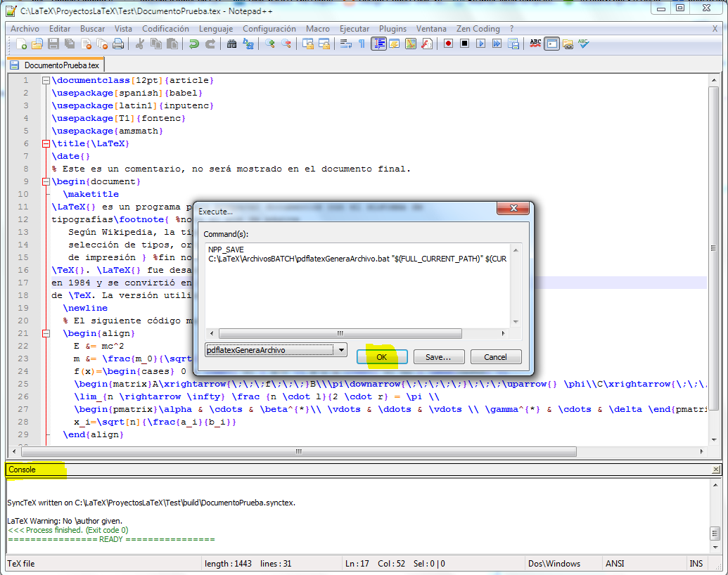Click OK in the Execute dialog
The width and height of the screenshot is (728, 575).
click(382, 357)
